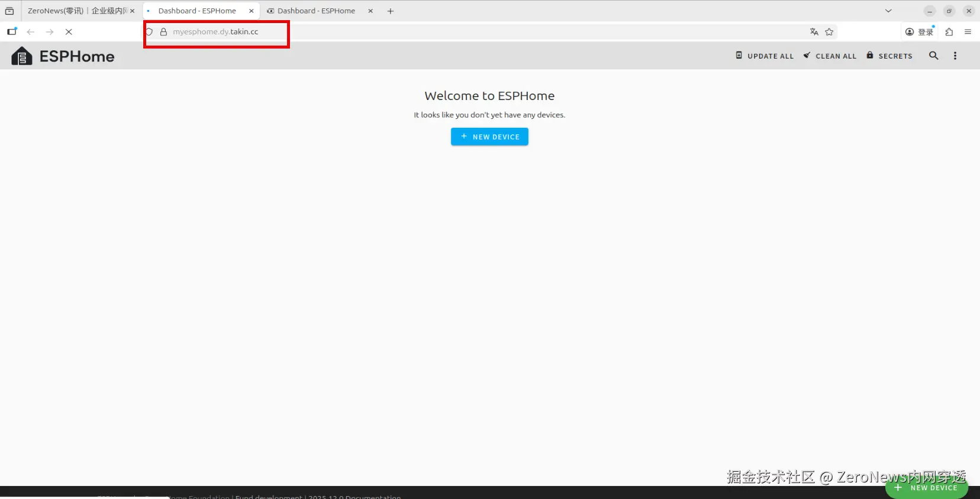
Task: Close the active Dashboard - ESPHome tab
Action: [x=252, y=11]
